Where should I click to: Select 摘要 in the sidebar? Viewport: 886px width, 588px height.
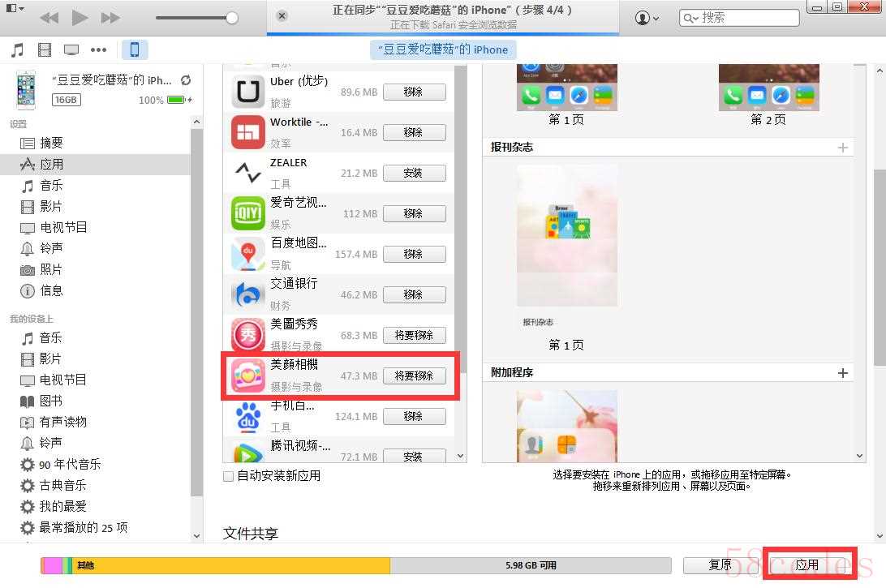pyautogui.click(x=51, y=143)
